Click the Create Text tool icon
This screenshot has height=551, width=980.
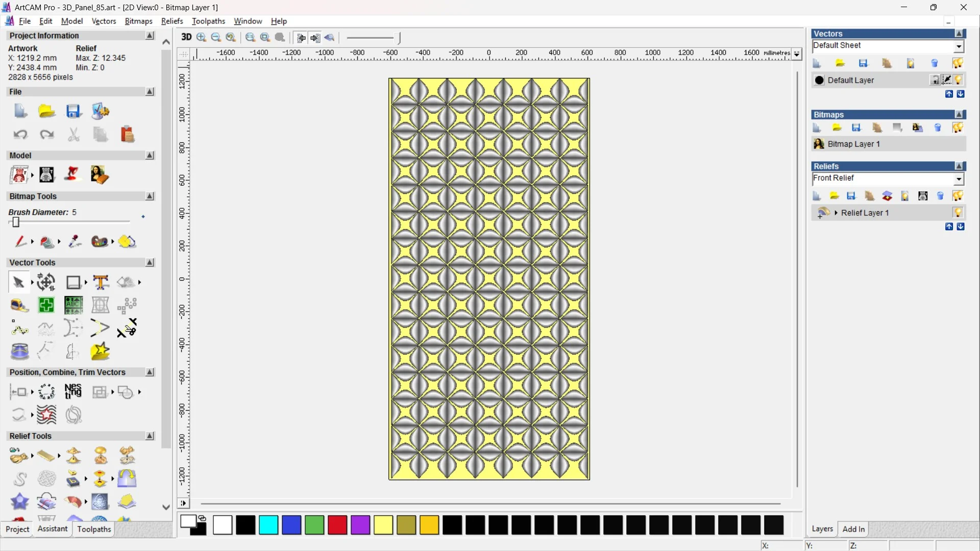click(101, 282)
